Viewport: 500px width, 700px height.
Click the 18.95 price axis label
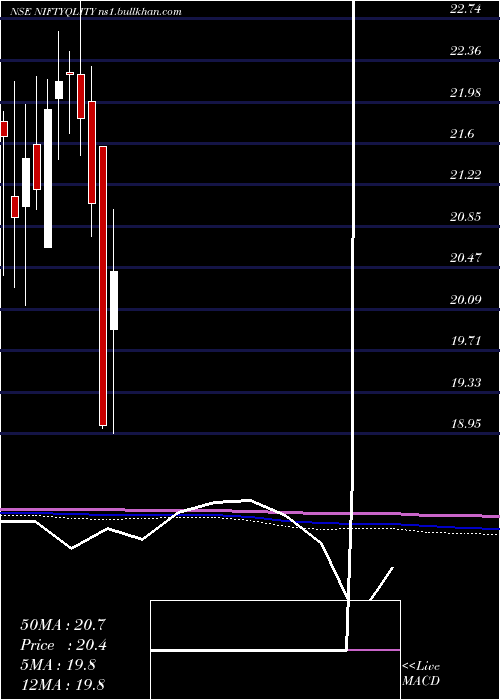466,423
